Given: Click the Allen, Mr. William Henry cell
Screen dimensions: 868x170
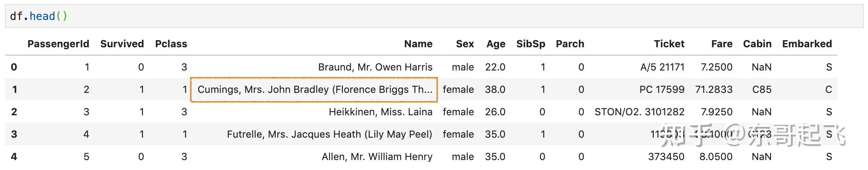Looking at the screenshot, I should (x=377, y=157).
